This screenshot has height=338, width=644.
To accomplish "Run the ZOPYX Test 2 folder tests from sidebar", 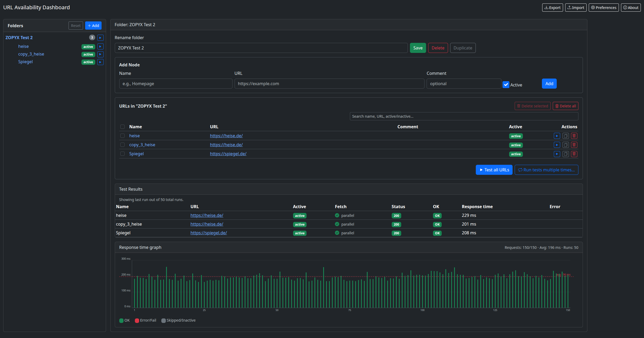I will (x=100, y=38).
